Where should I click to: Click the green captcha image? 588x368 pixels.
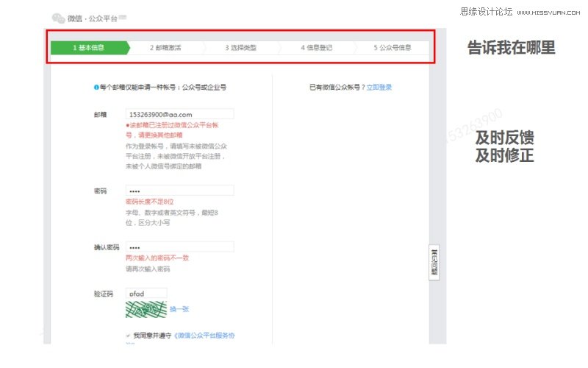(x=146, y=309)
